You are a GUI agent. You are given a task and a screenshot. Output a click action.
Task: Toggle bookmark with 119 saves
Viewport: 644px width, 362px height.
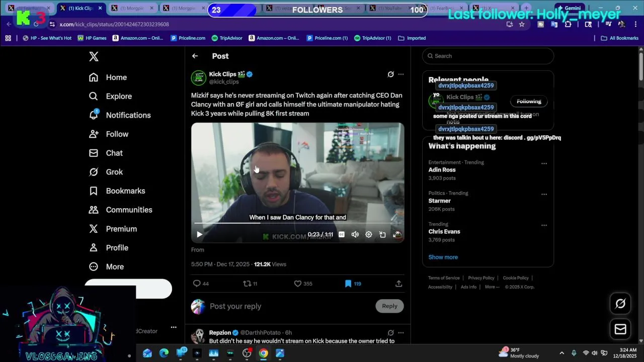[x=353, y=284]
